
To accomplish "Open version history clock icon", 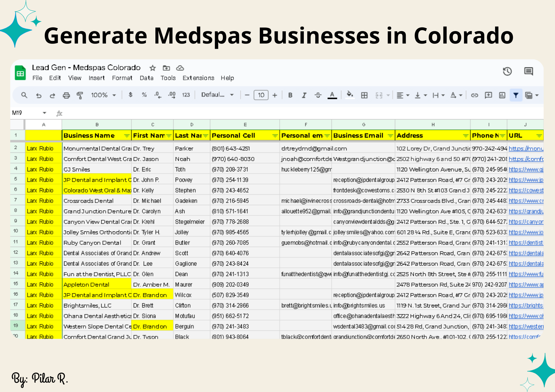I will coord(507,71).
